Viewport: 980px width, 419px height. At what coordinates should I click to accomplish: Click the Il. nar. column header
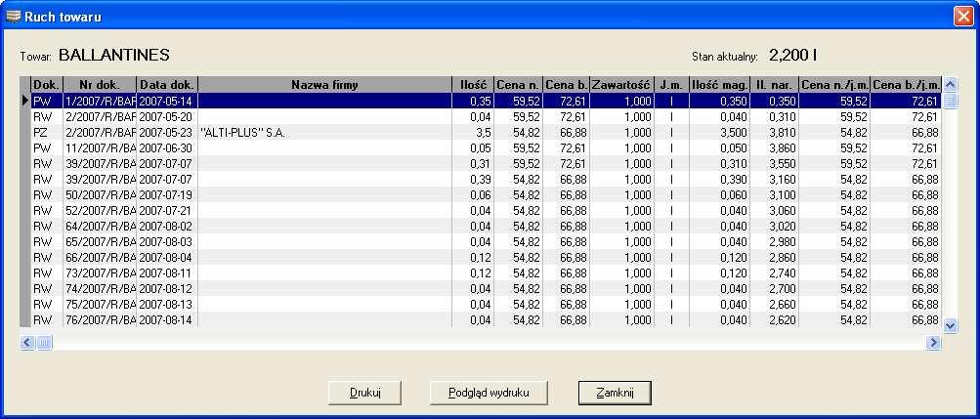[x=775, y=85]
